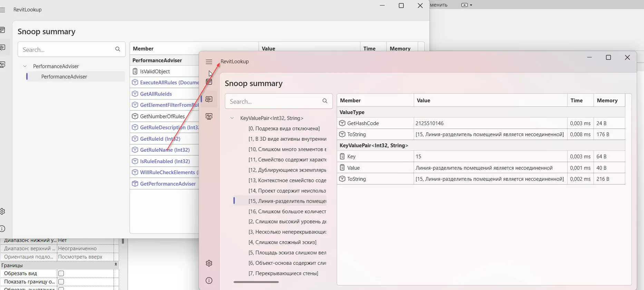Sort by Member column in front window

pos(375,101)
